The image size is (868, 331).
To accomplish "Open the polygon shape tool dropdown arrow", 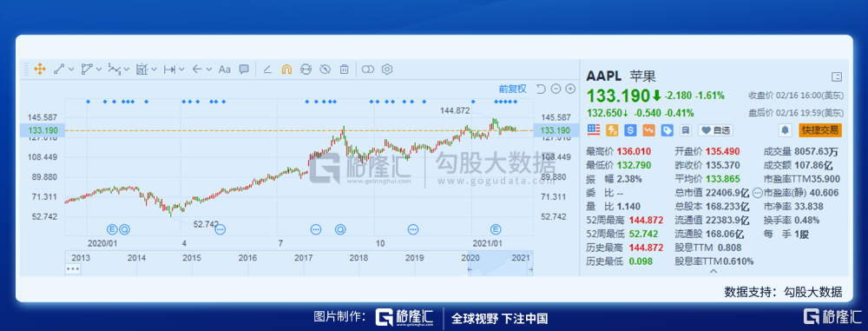I will pos(99,70).
